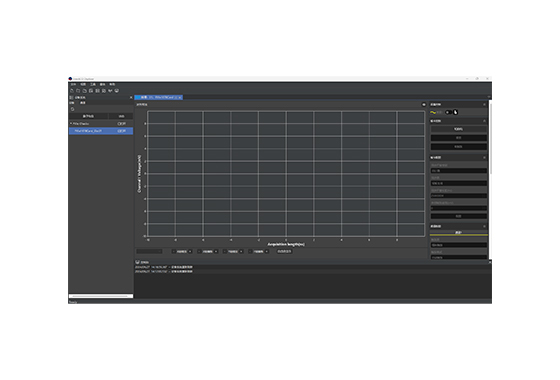Image resolution: width=560 pixels, height=380 pixels.
Task: Open the empty dropdown below the chart
Action: (149, 251)
